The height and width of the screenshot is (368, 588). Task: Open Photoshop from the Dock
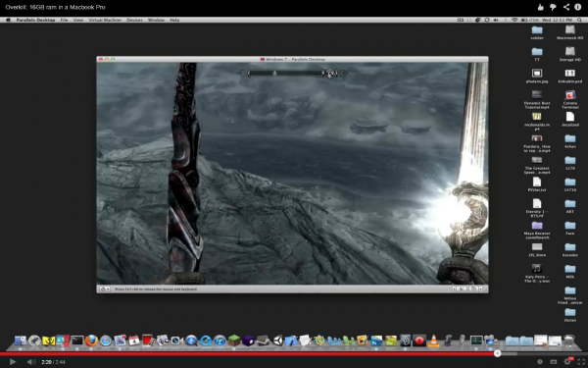376,341
